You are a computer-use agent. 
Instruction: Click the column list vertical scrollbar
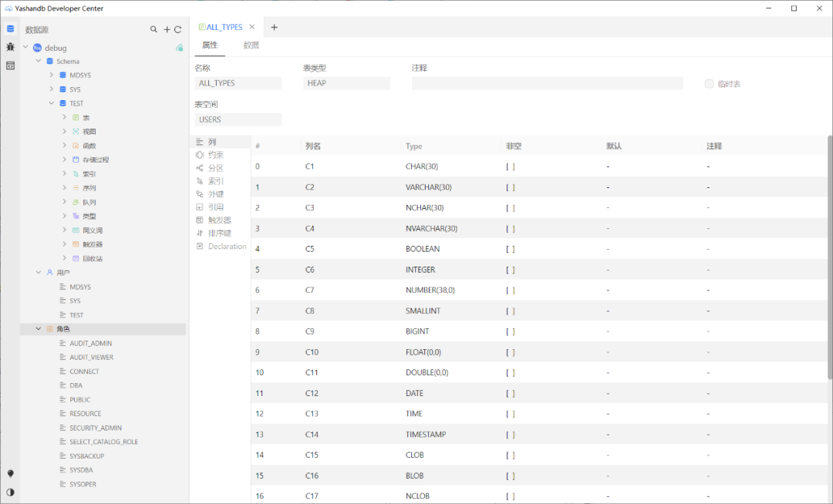[x=830, y=257]
